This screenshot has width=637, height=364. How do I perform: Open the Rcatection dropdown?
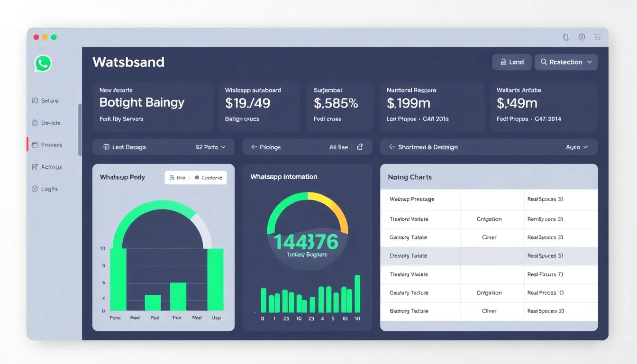coord(566,62)
